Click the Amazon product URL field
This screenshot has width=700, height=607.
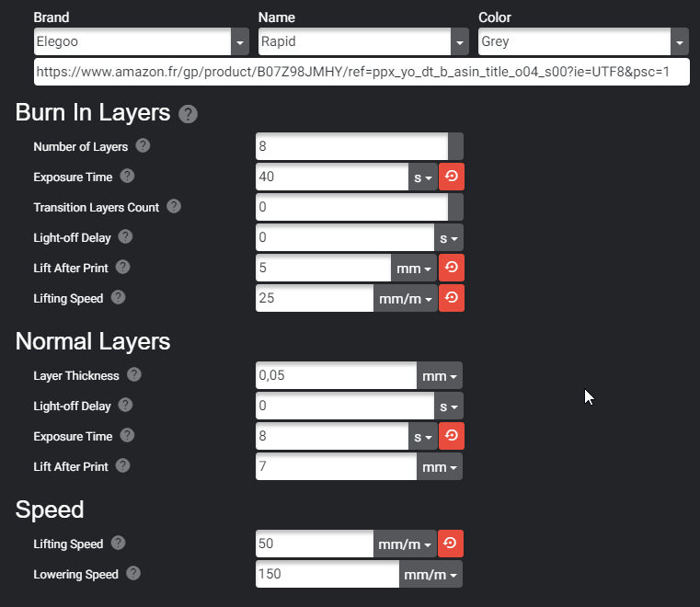[x=361, y=72]
